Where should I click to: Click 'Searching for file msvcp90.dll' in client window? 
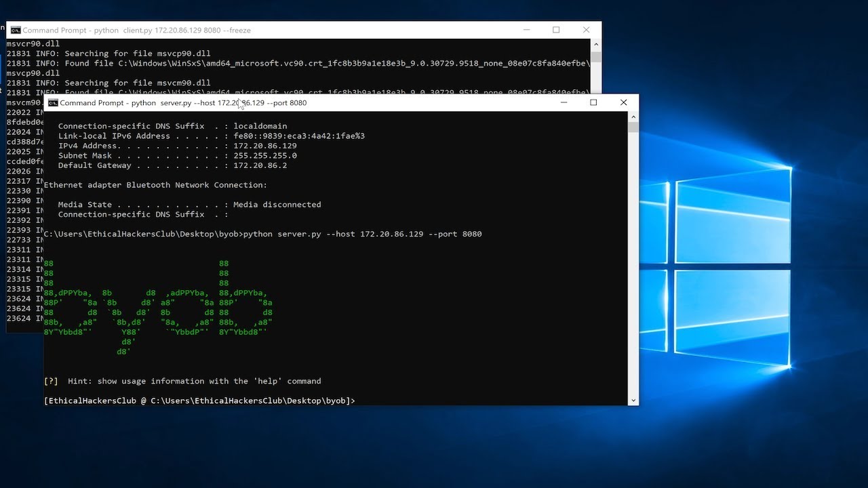click(x=108, y=54)
